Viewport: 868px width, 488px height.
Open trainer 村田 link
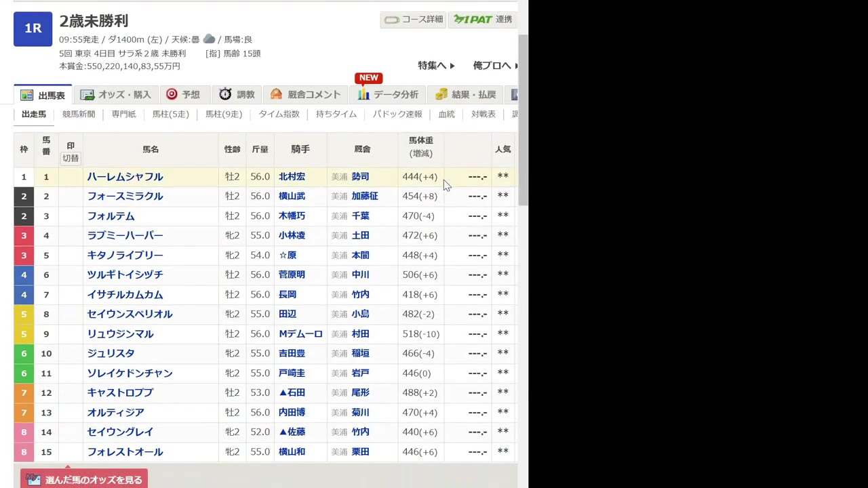pyautogui.click(x=360, y=333)
